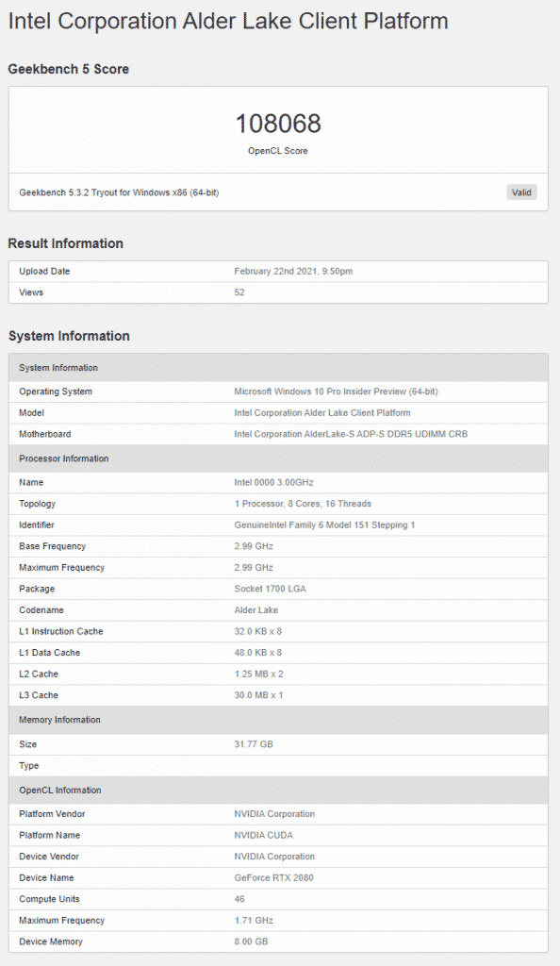This screenshot has width=560, height=966.
Task: Click the GPU Maximum Frequency value '1.71 GHz'
Action: click(x=254, y=920)
